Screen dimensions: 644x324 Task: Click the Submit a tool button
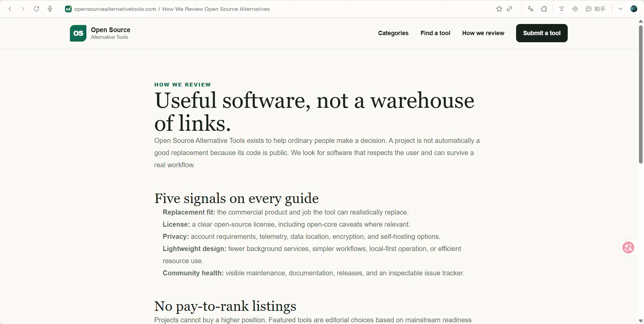(542, 33)
